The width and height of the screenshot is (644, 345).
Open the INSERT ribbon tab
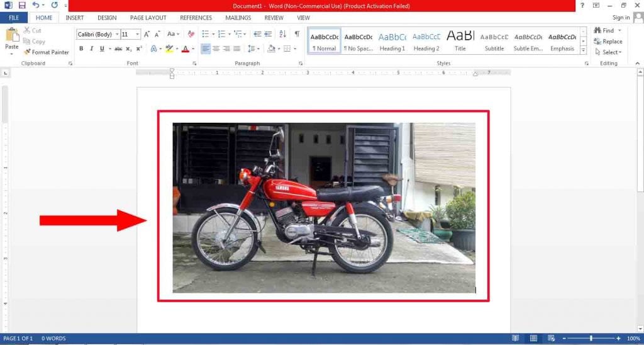click(74, 18)
